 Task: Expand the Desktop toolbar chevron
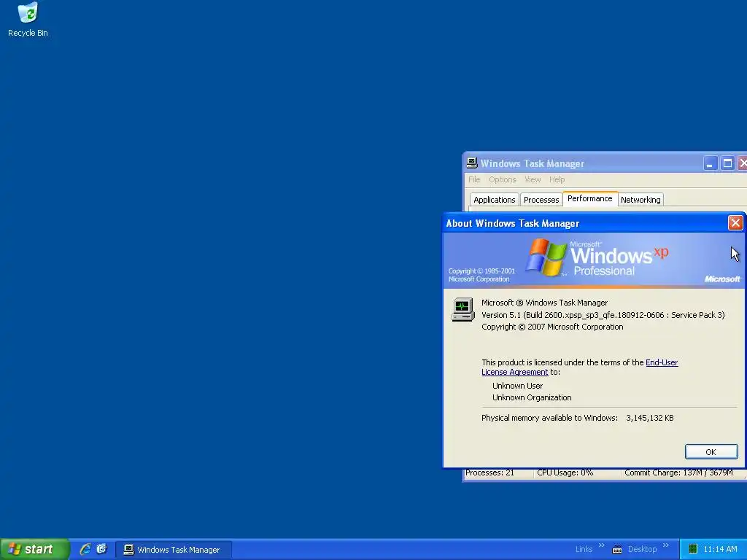coord(665,545)
